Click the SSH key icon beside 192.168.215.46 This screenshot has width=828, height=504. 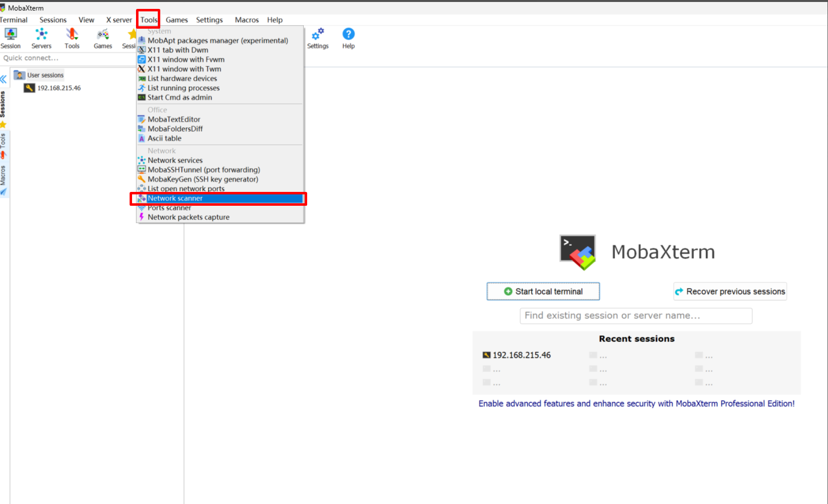pyautogui.click(x=30, y=88)
